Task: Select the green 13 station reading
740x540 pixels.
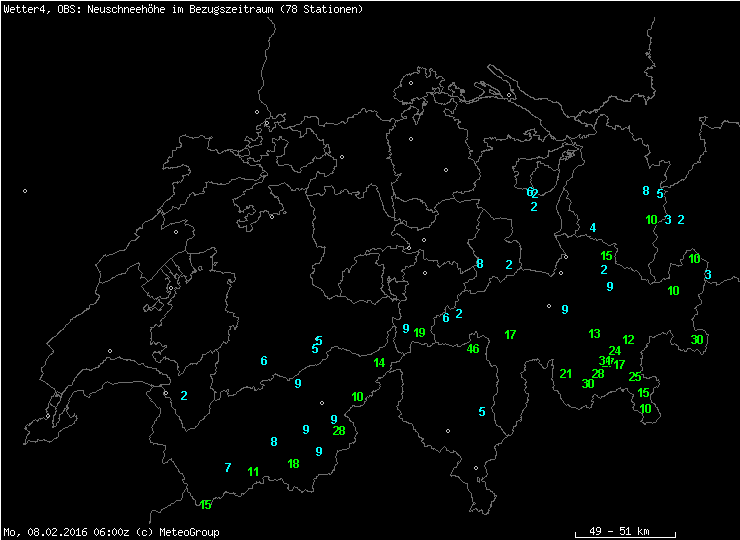Action: point(594,334)
